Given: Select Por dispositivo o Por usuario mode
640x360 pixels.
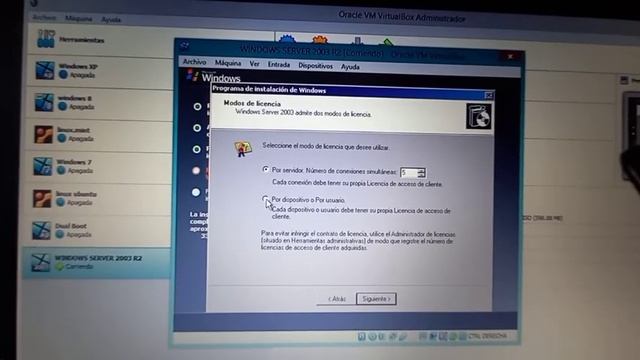Looking at the screenshot, I should (265, 199).
